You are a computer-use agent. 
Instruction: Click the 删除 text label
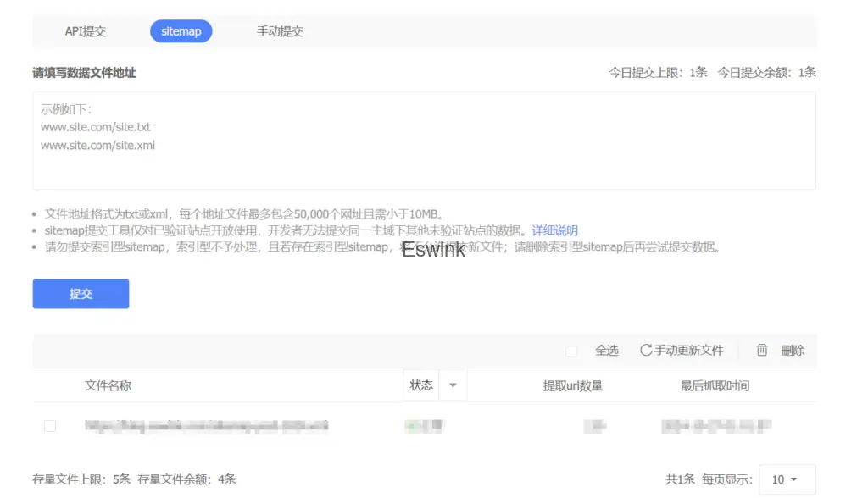pos(793,351)
